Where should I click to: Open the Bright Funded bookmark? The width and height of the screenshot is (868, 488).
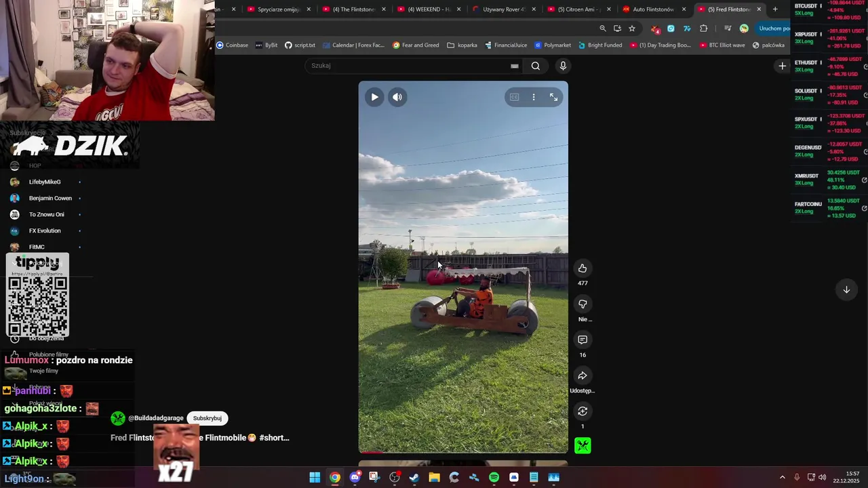tap(599, 45)
